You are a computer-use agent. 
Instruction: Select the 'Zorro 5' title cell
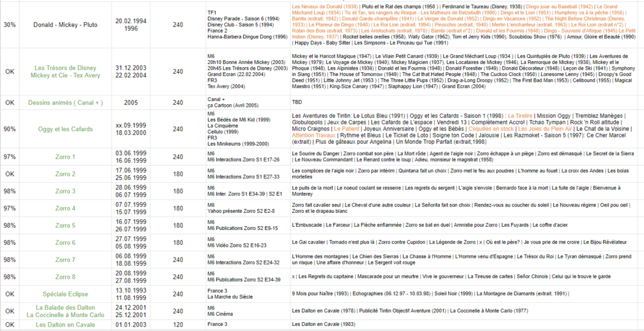[65, 225]
